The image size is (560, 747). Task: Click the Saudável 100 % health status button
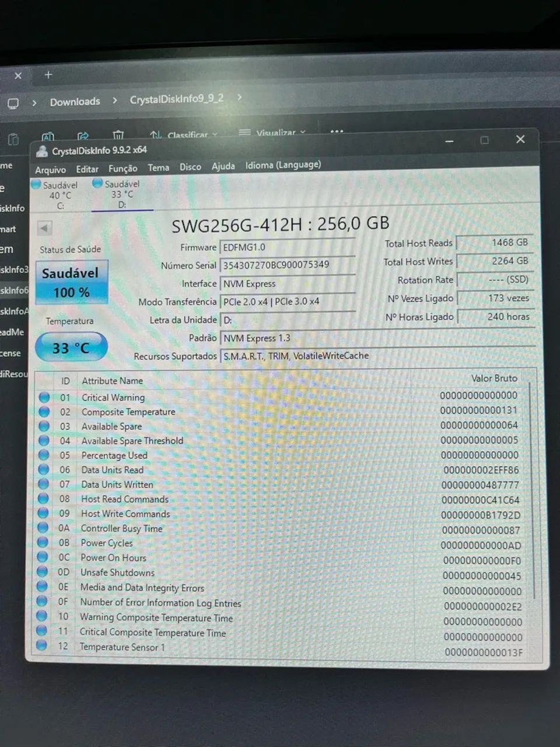[71, 282]
